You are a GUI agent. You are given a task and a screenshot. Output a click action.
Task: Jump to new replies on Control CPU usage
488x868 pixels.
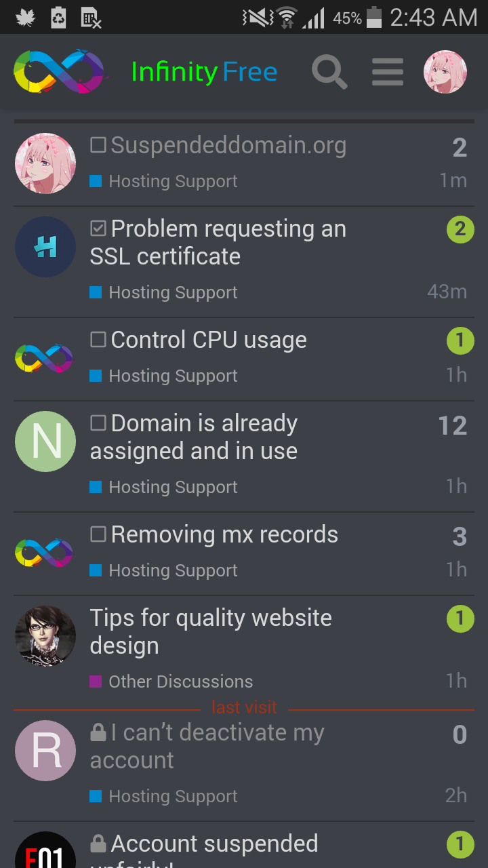pyautogui.click(x=460, y=340)
